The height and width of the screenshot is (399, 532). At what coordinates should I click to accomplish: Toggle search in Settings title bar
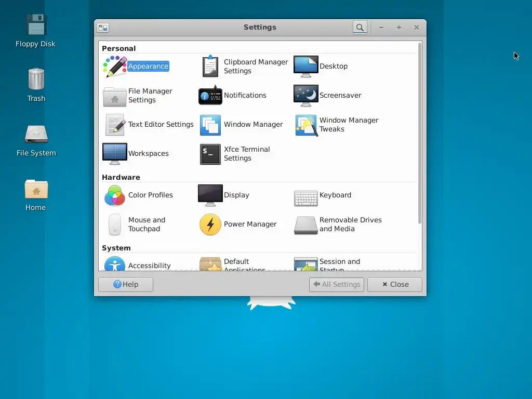360,28
